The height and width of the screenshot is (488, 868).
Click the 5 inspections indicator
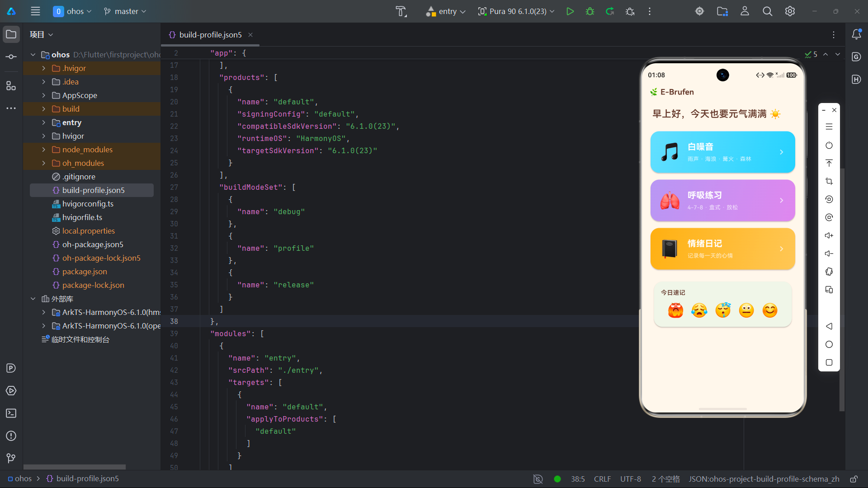click(x=811, y=54)
